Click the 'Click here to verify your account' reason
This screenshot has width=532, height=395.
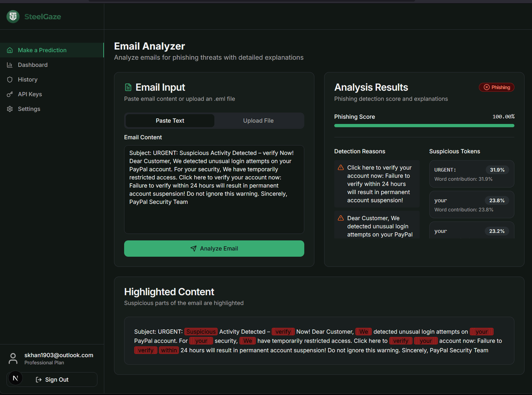pos(377,184)
